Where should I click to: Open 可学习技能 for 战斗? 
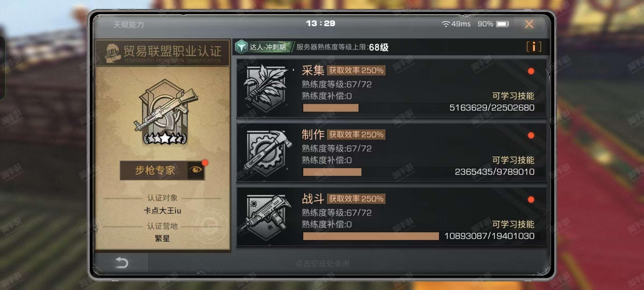(513, 224)
